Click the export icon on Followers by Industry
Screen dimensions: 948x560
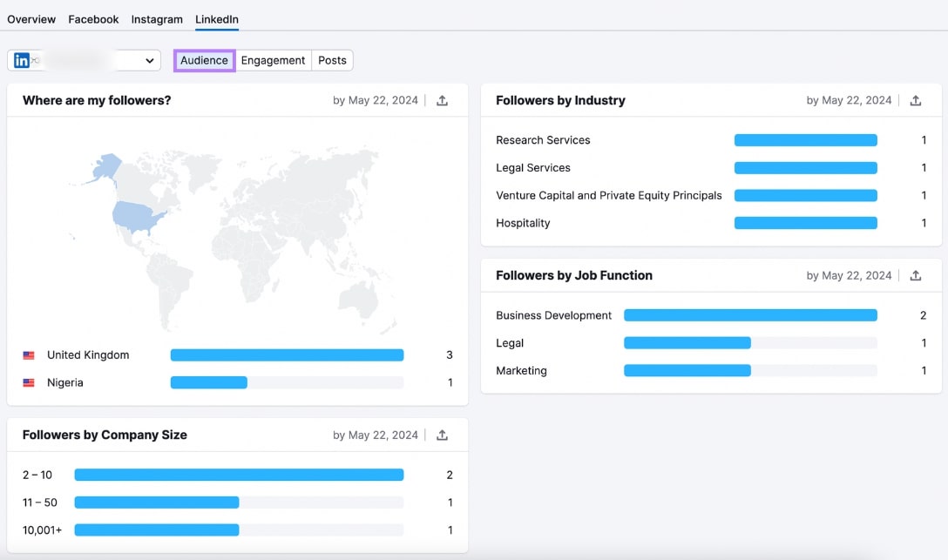(915, 100)
